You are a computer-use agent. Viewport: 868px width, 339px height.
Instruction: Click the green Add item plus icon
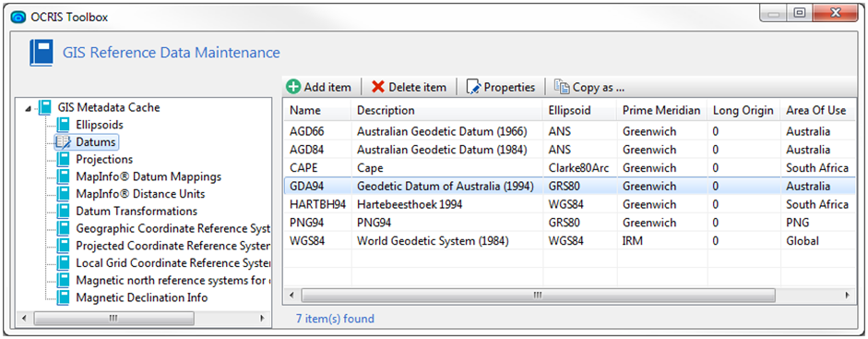293,87
